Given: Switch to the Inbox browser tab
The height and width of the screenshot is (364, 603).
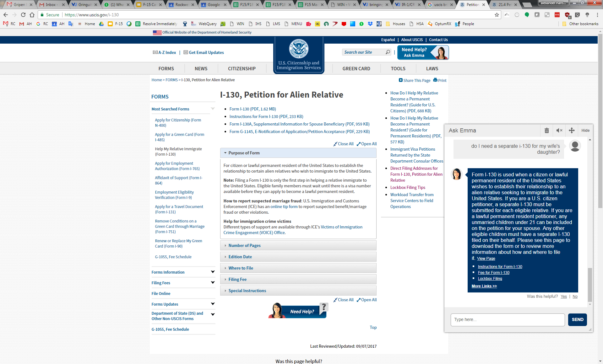Looking at the screenshot, I should 52,4.
